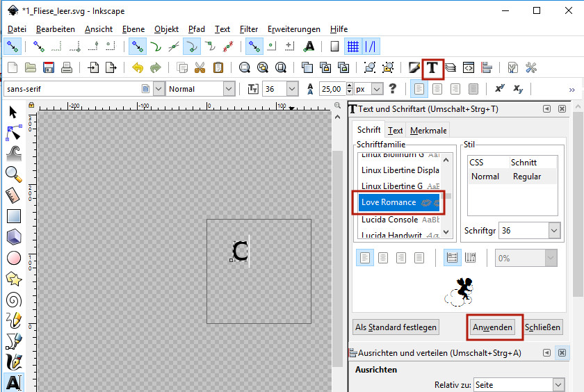
Task: Open the font size 36 toolbar dropdown
Action: click(293, 89)
